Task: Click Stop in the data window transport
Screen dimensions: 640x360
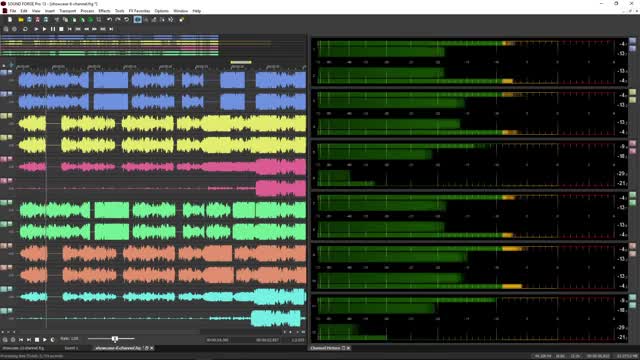Action: [37, 340]
